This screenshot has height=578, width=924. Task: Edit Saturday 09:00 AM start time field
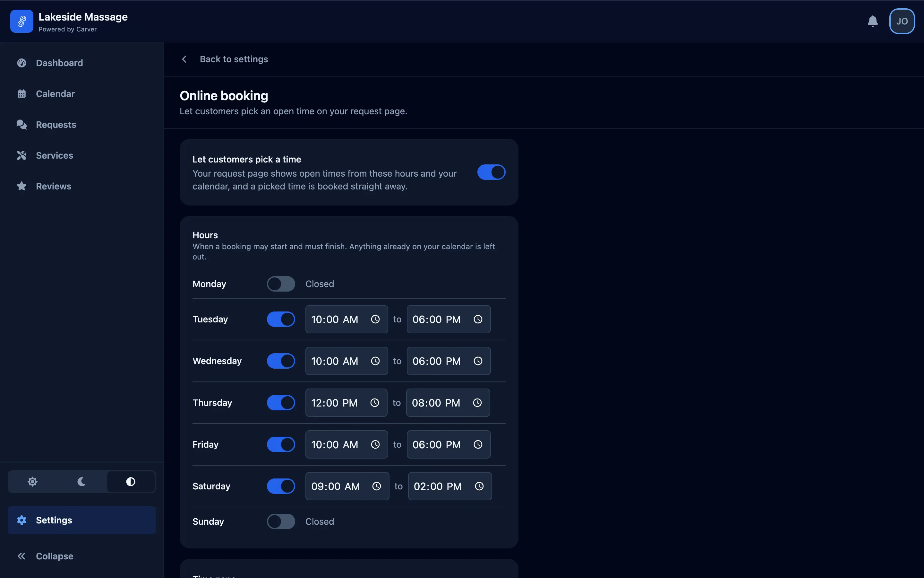coord(347,486)
